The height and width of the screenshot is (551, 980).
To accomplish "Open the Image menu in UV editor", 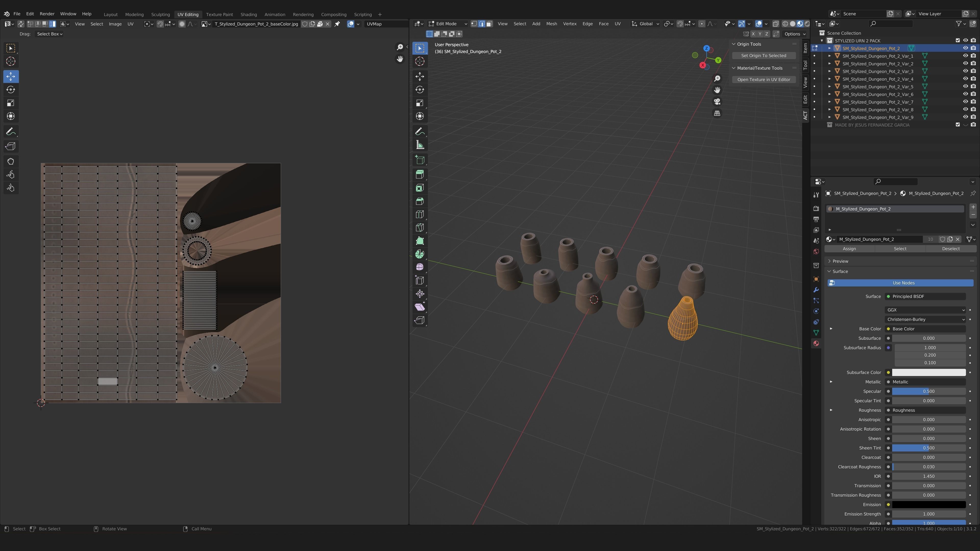I will (x=115, y=23).
